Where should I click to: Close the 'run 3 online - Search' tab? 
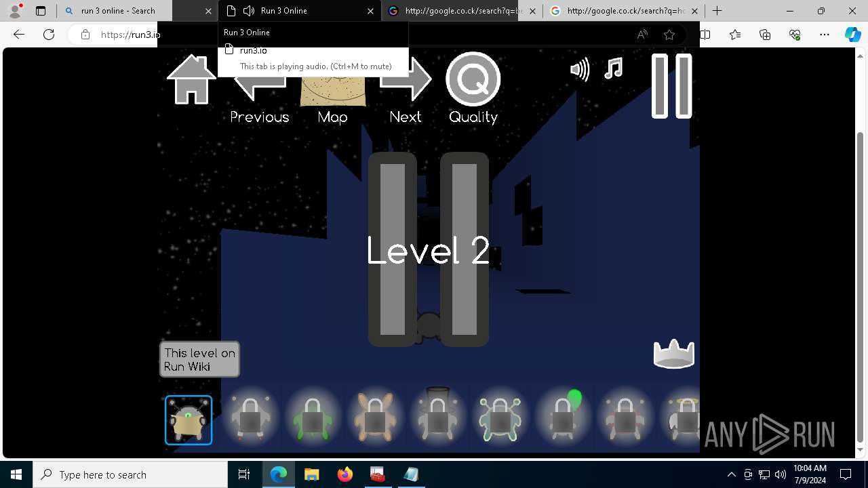point(208,11)
